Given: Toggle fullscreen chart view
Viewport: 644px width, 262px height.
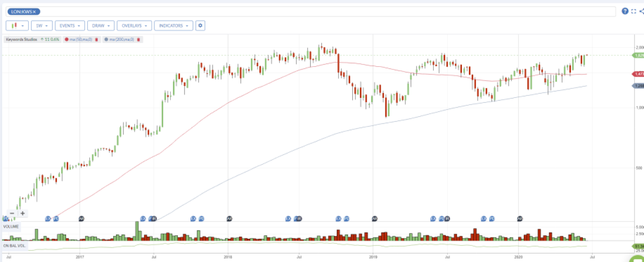Looking at the screenshot, I should 634,11.
